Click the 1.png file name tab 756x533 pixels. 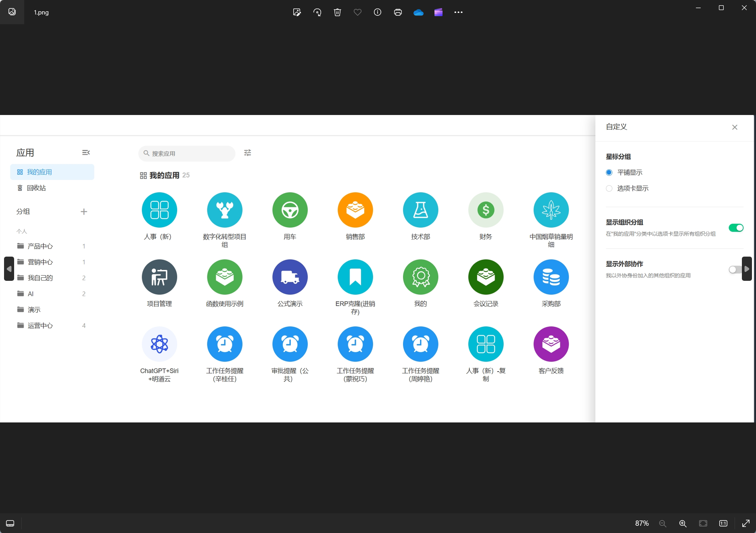tap(41, 13)
